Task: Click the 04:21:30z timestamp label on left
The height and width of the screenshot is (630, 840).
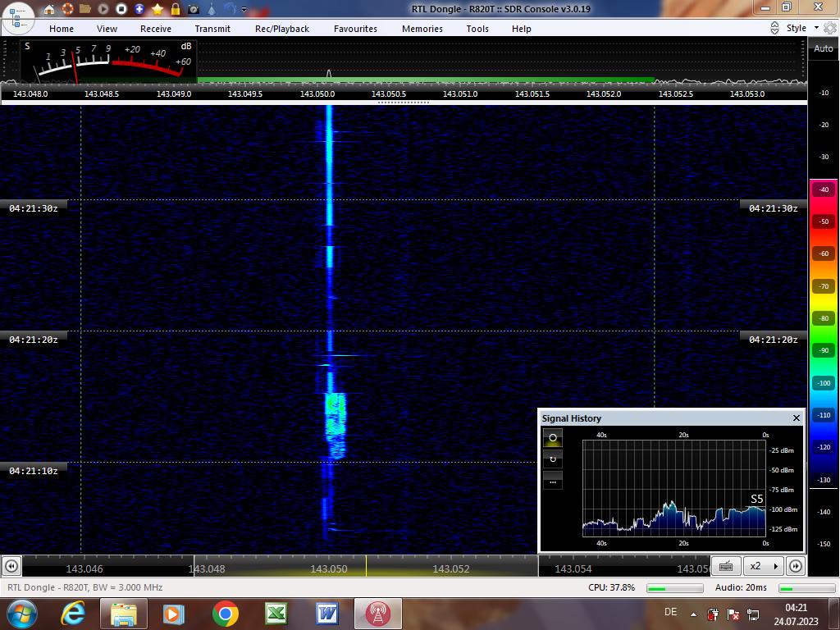Action: click(x=33, y=208)
